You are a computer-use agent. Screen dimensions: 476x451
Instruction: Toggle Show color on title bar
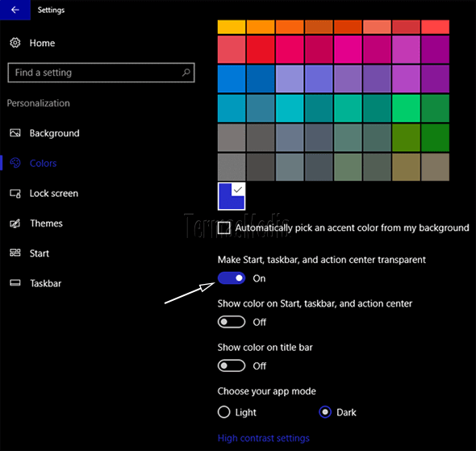point(232,365)
